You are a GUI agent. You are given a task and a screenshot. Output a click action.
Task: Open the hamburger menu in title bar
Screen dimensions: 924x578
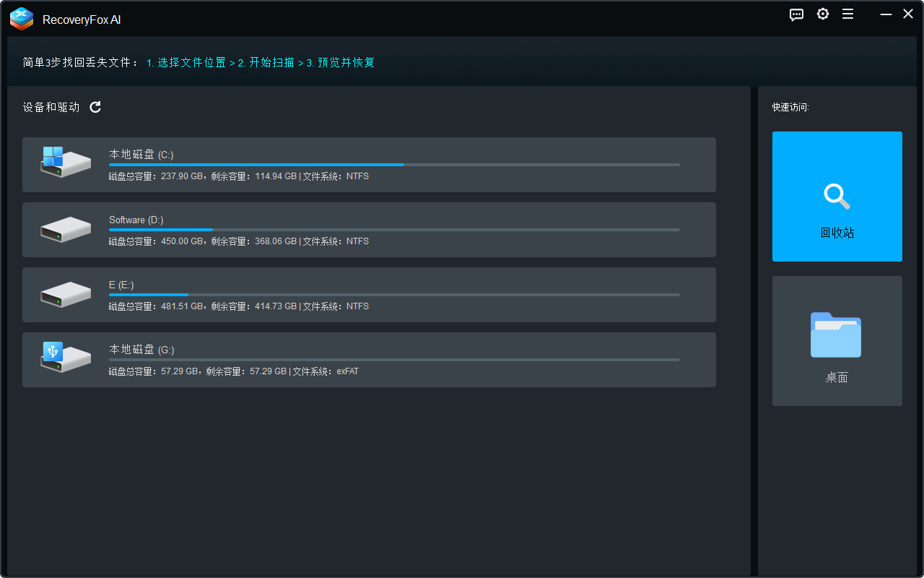pyautogui.click(x=848, y=14)
